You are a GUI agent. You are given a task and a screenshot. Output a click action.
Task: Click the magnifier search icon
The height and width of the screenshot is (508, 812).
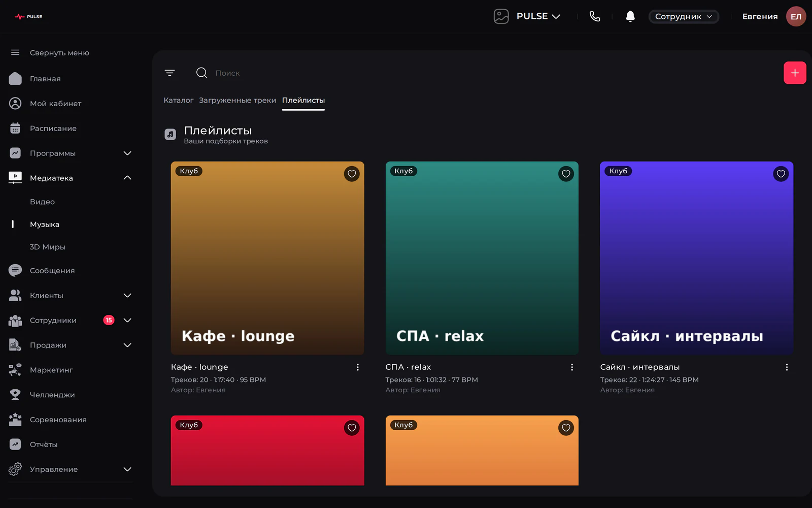coord(201,73)
